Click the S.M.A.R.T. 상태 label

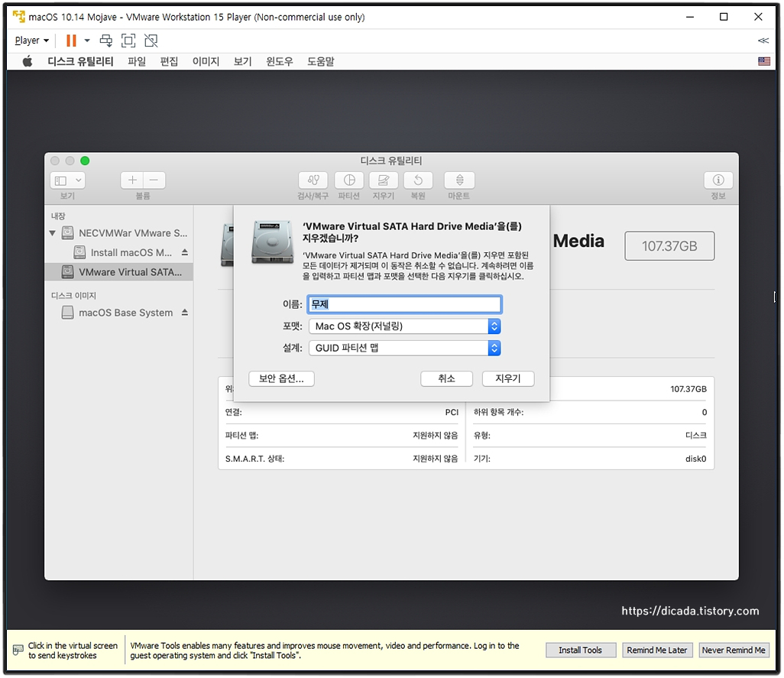click(x=254, y=459)
